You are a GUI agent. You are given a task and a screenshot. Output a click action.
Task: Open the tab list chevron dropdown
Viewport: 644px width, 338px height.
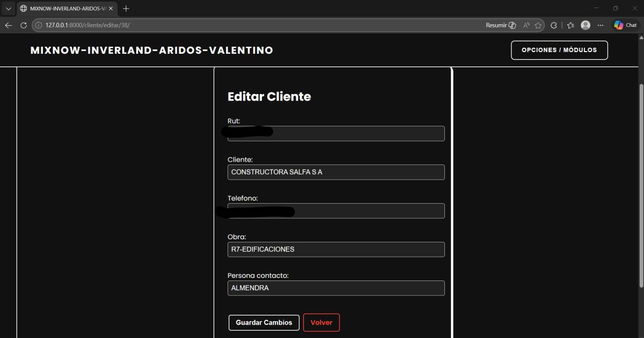pos(8,9)
